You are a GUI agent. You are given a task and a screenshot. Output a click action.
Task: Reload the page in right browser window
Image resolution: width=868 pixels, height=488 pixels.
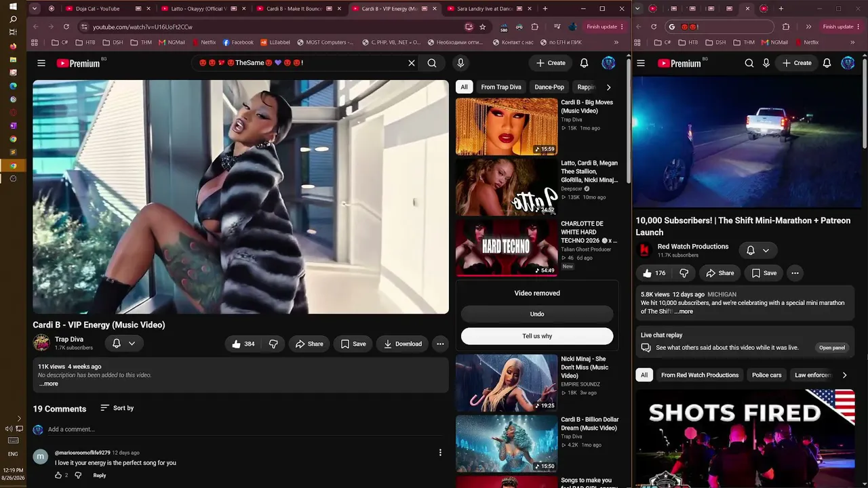(x=654, y=26)
